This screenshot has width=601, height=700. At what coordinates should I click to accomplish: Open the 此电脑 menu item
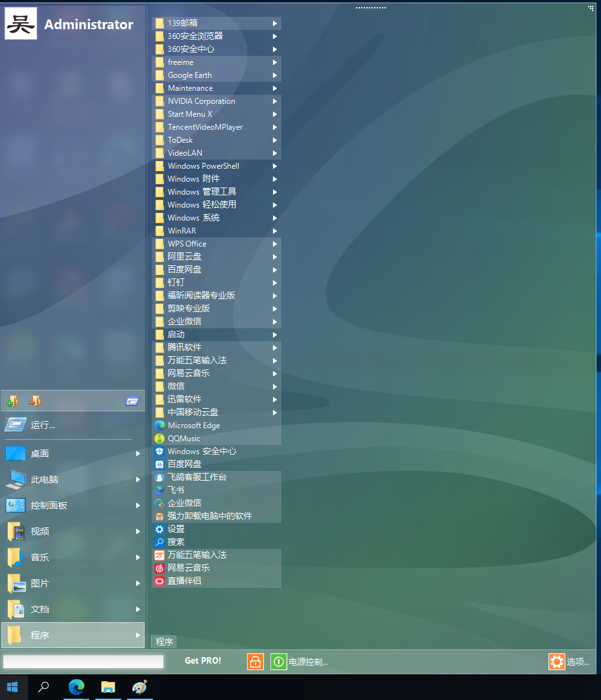(x=44, y=479)
